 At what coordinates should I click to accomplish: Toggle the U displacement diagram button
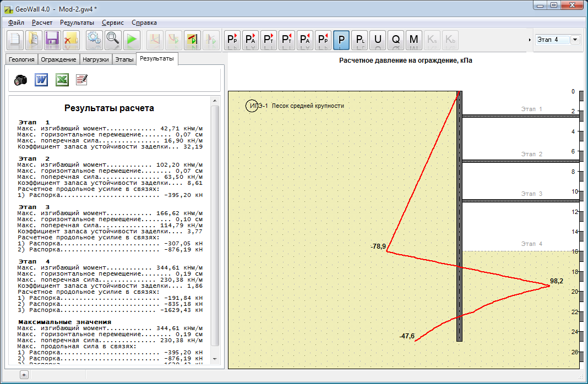378,40
